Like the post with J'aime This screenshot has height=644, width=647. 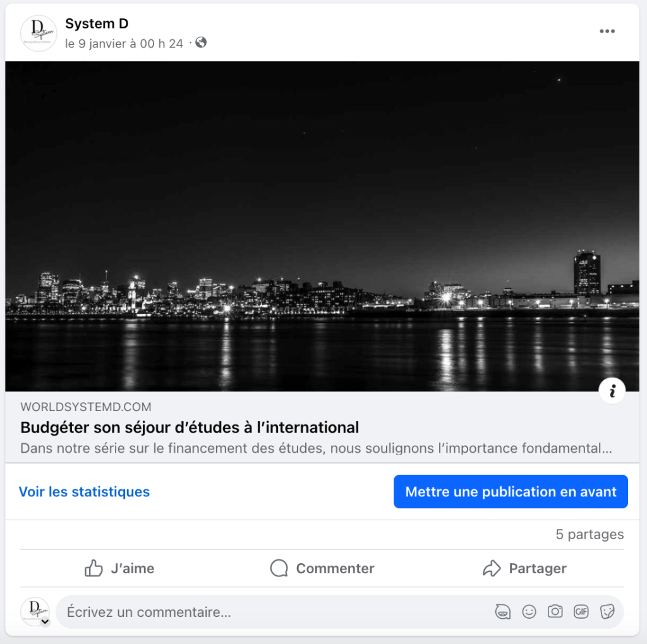pos(119,568)
